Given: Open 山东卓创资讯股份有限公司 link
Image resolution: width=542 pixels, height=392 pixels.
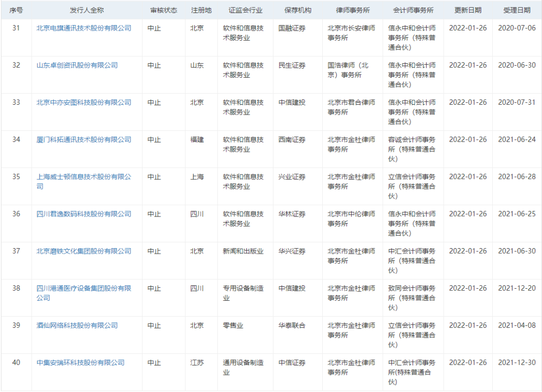Looking at the screenshot, I should pyautogui.click(x=77, y=65).
